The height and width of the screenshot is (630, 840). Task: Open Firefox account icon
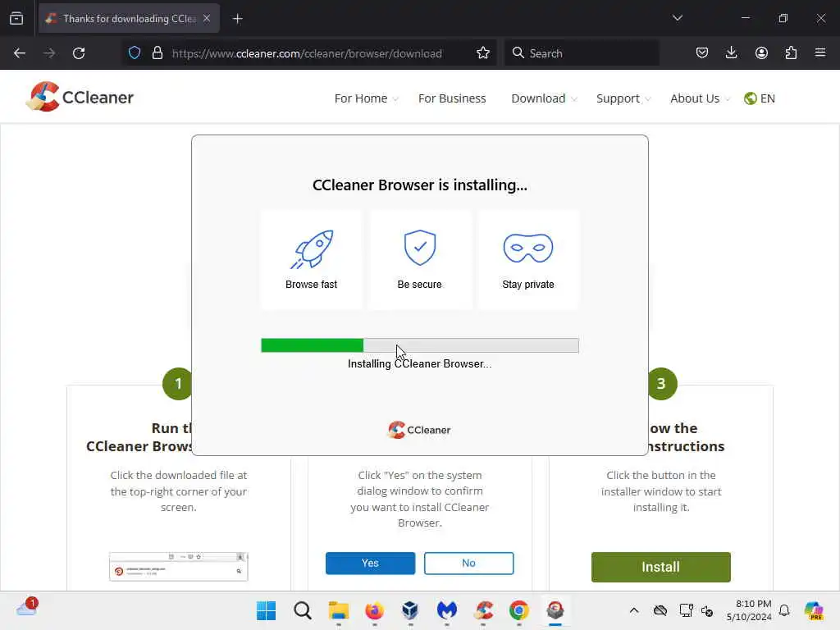761,52
